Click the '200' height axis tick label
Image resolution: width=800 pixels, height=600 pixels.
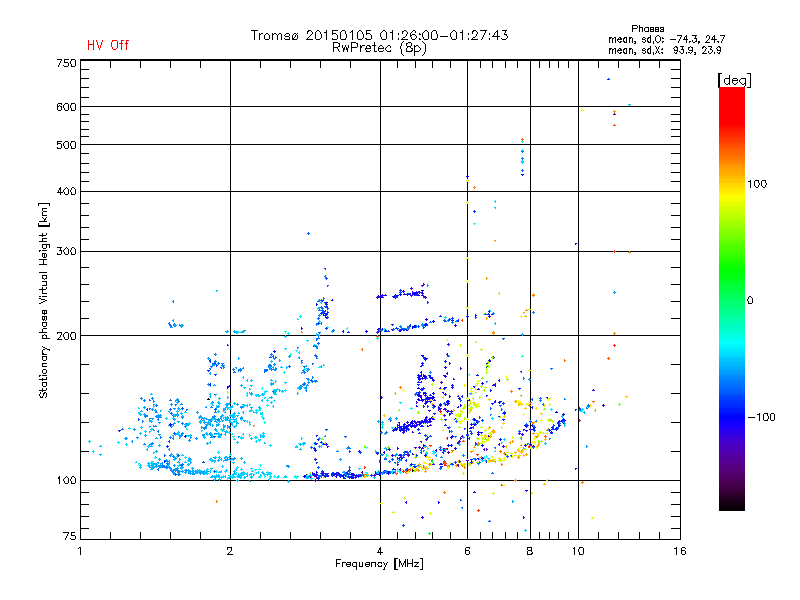tap(66, 336)
